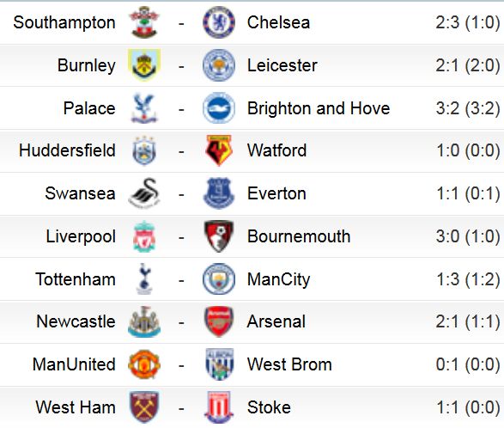
Task: Open the ManCity team link
Action: [x=279, y=279]
